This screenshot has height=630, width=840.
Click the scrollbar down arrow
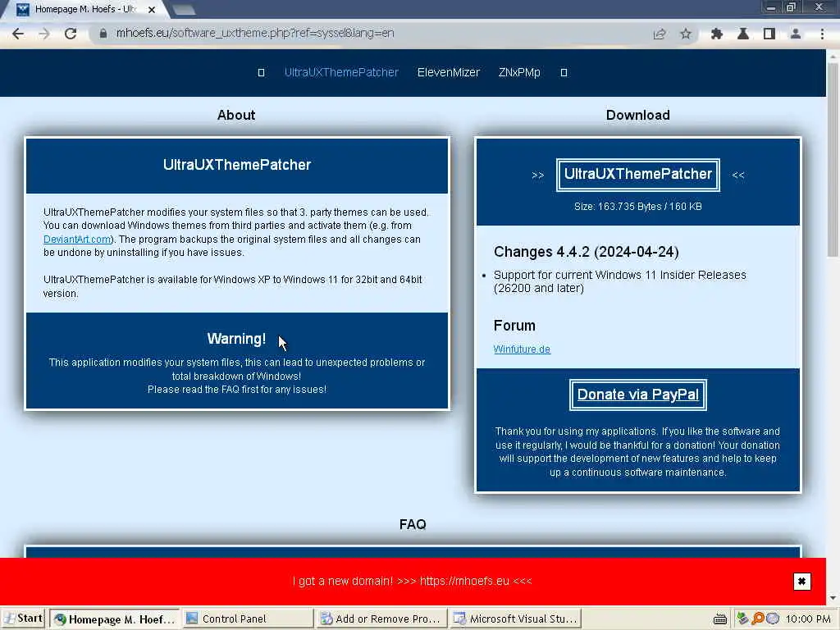833,598
